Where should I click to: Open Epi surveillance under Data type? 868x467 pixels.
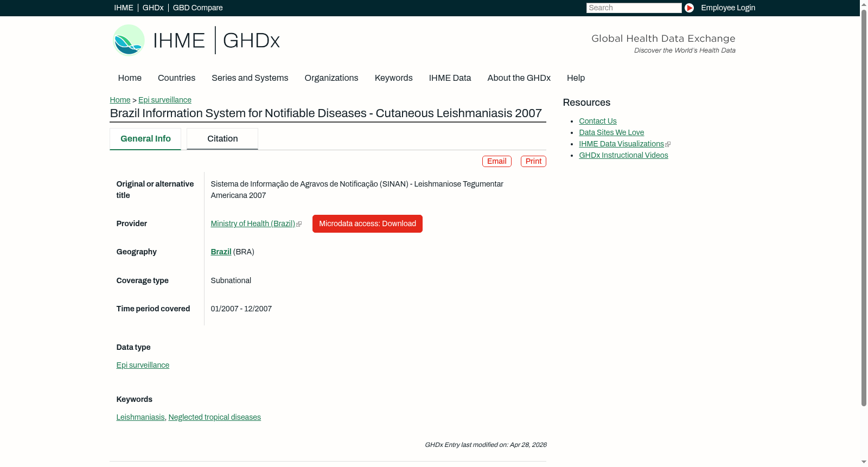[143, 365]
